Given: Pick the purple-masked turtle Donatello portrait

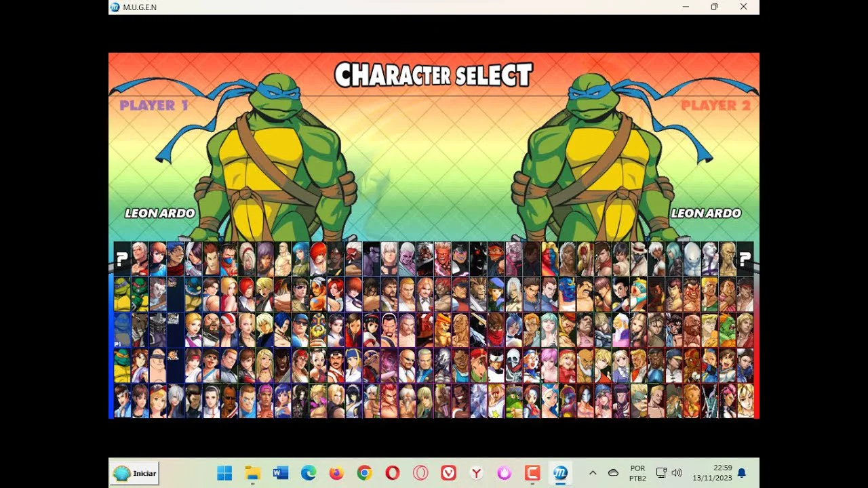Looking at the screenshot, I should [122, 294].
